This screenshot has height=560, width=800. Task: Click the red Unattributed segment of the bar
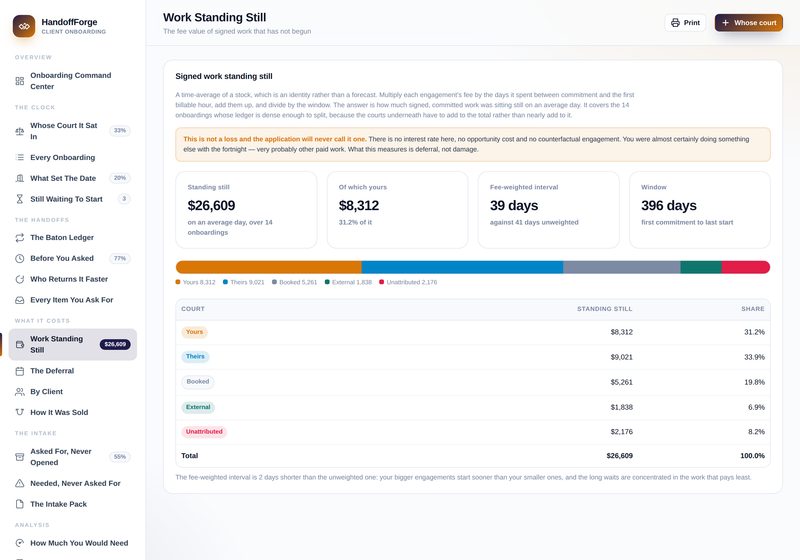pyautogui.click(x=746, y=267)
